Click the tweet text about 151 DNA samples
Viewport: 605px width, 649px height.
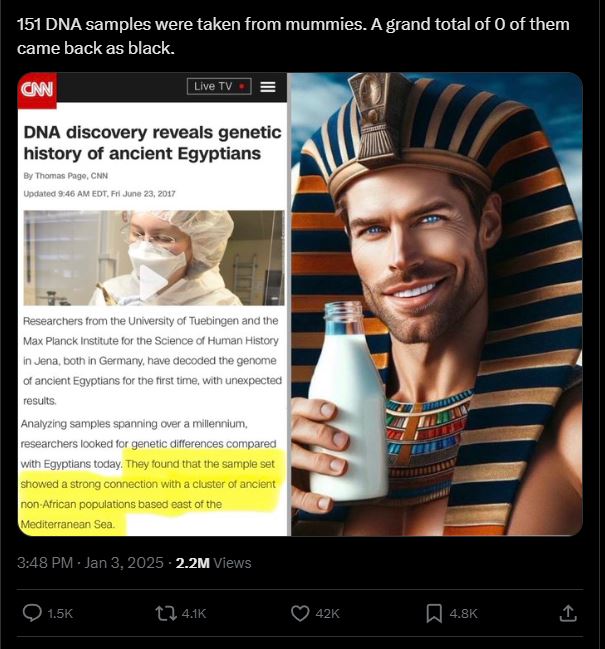click(x=293, y=36)
